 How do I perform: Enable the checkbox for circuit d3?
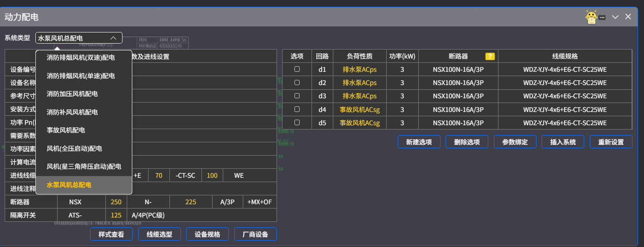click(297, 96)
